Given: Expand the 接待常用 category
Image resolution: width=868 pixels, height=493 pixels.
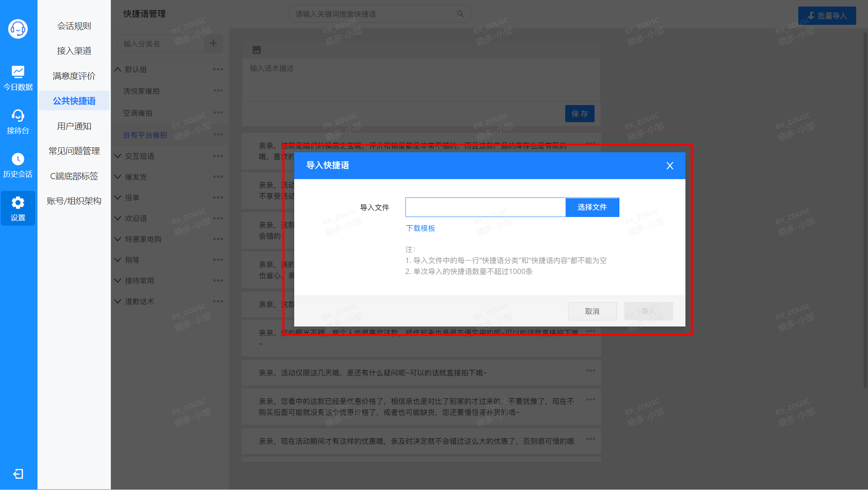Looking at the screenshot, I should point(118,280).
